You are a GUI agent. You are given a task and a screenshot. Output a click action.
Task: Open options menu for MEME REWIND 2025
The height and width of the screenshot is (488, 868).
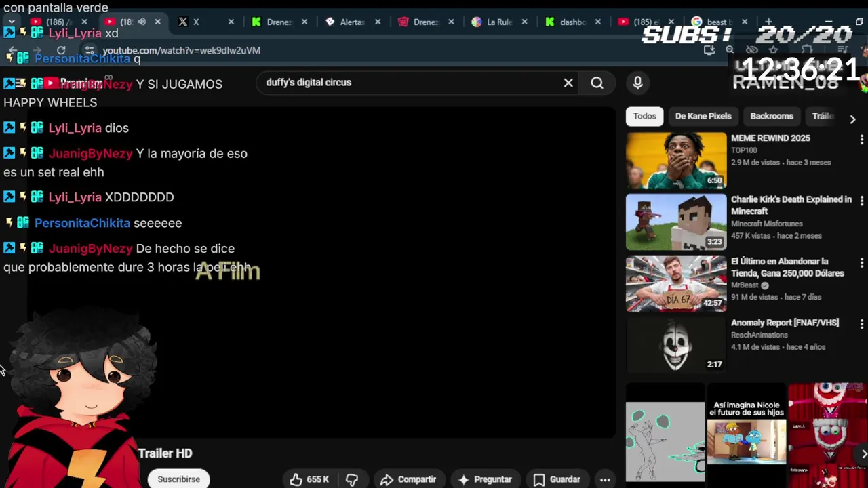tap(862, 140)
